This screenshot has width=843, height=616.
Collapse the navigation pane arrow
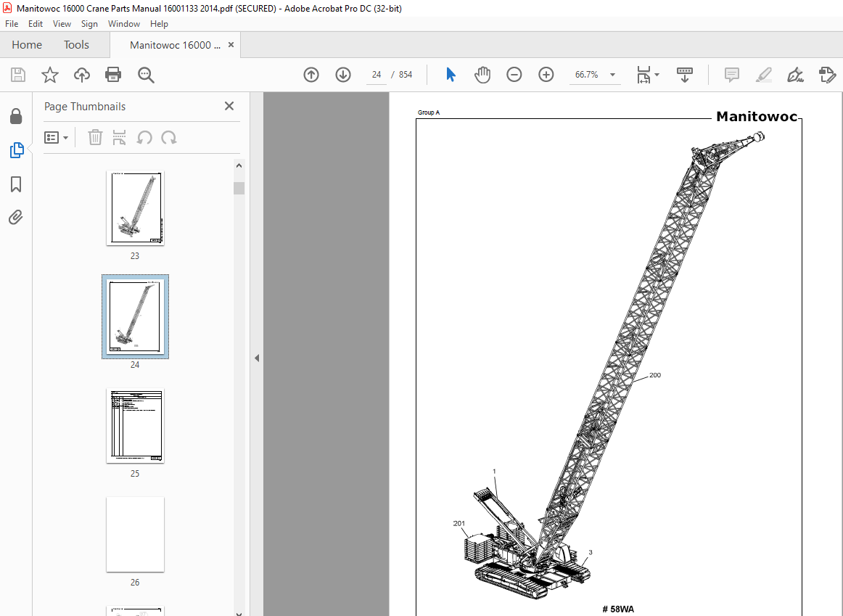[257, 358]
